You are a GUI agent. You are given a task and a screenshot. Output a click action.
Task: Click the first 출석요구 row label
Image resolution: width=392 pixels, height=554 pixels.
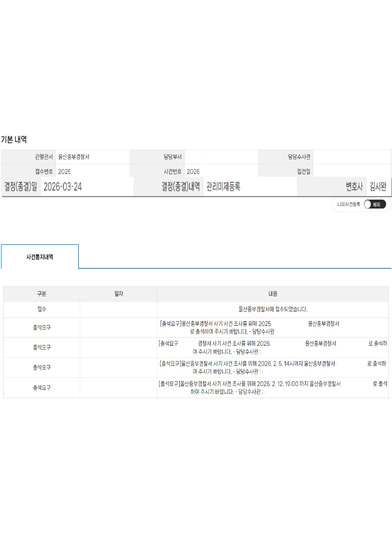click(42, 327)
